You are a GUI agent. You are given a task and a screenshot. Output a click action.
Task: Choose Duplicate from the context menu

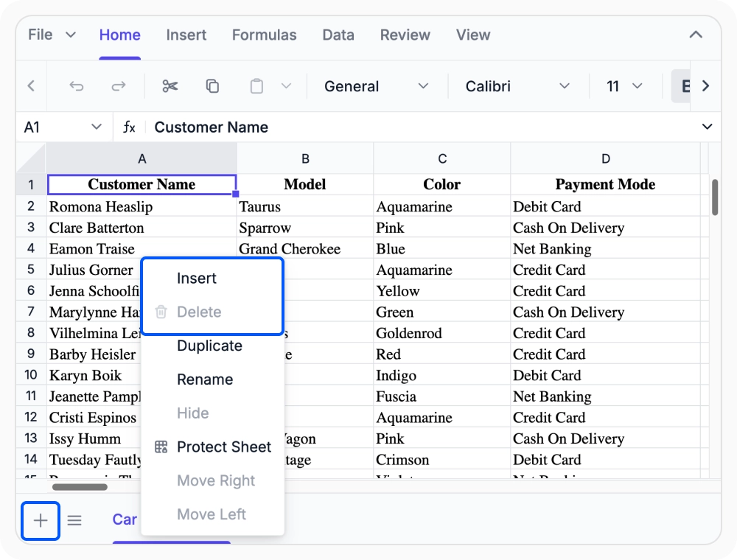(x=212, y=346)
